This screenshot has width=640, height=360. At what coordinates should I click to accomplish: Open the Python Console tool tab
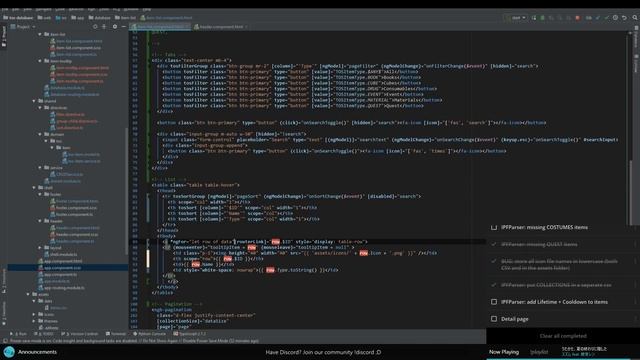coord(149,334)
